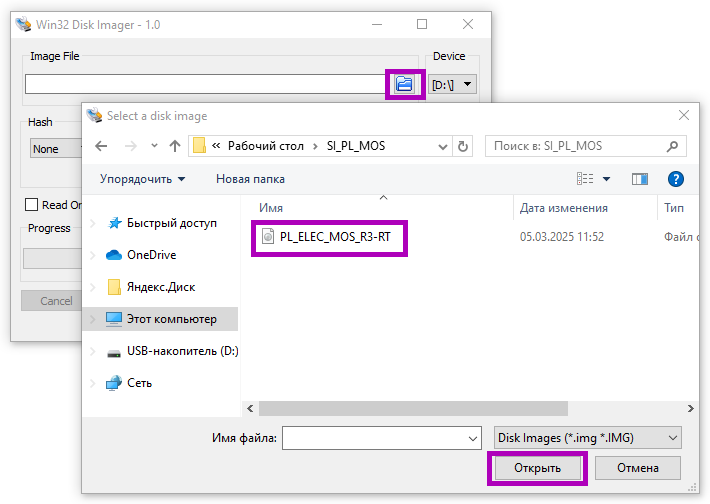Expand the OneDrive tree node
The width and height of the screenshot is (710, 504).
tap(93, 255)
